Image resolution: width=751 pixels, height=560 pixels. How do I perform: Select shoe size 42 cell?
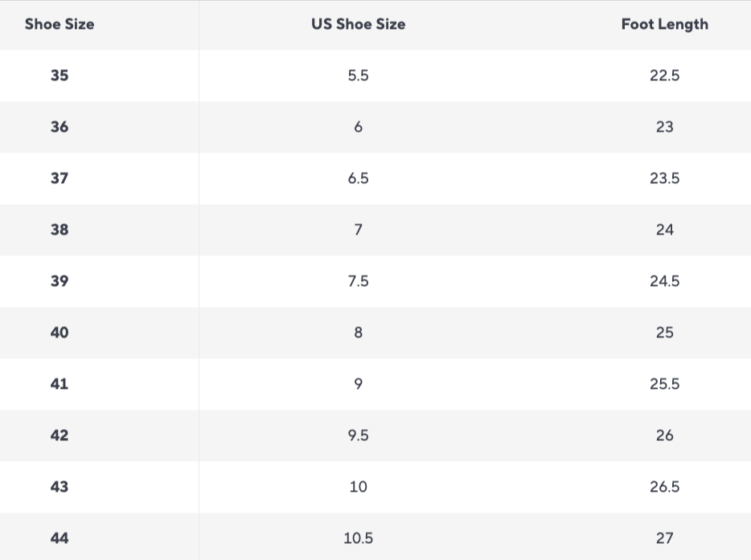point(60,435)
